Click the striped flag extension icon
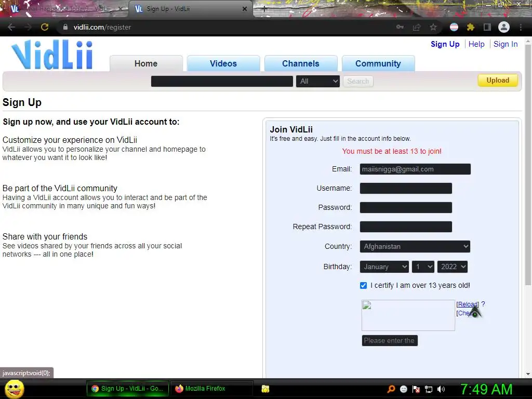The width and height of the screenshot is (532, 399). pos(454,27)
